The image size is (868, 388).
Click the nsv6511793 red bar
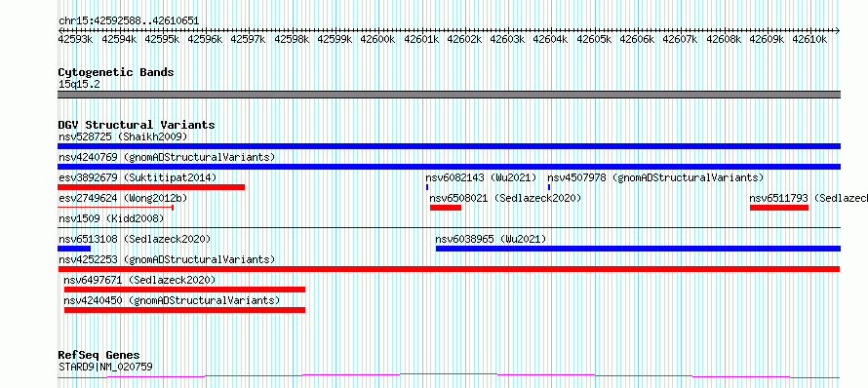pyautogui.click(x=779, y=208)
